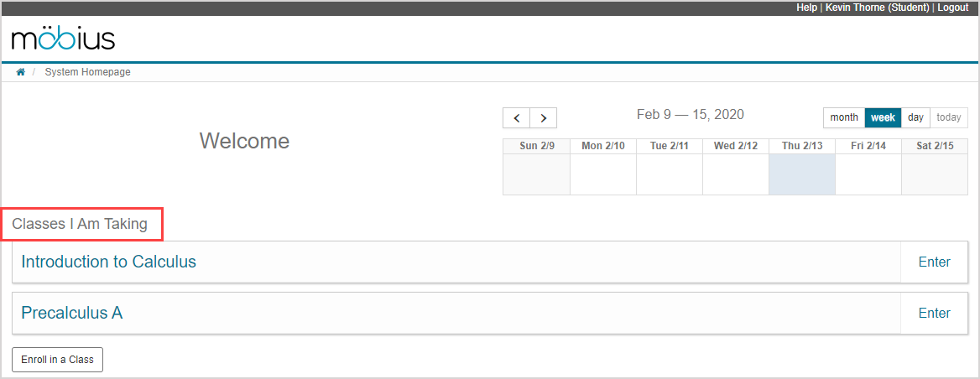Viewport: 980px width, 379px height.
Task: Switch calendar to month view
Action: click(x=844, y=117)
